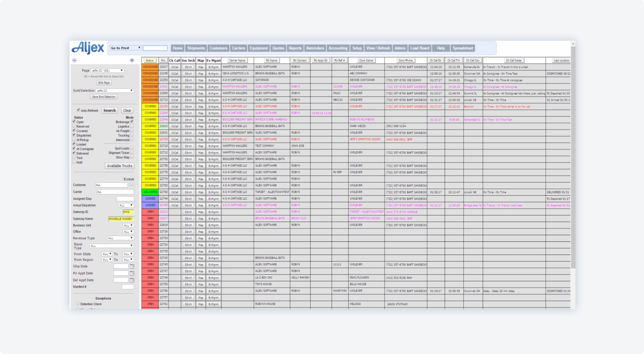Click the Customer filter input field
This screenshot has height=354, width=644.
(x=111, y=185)
